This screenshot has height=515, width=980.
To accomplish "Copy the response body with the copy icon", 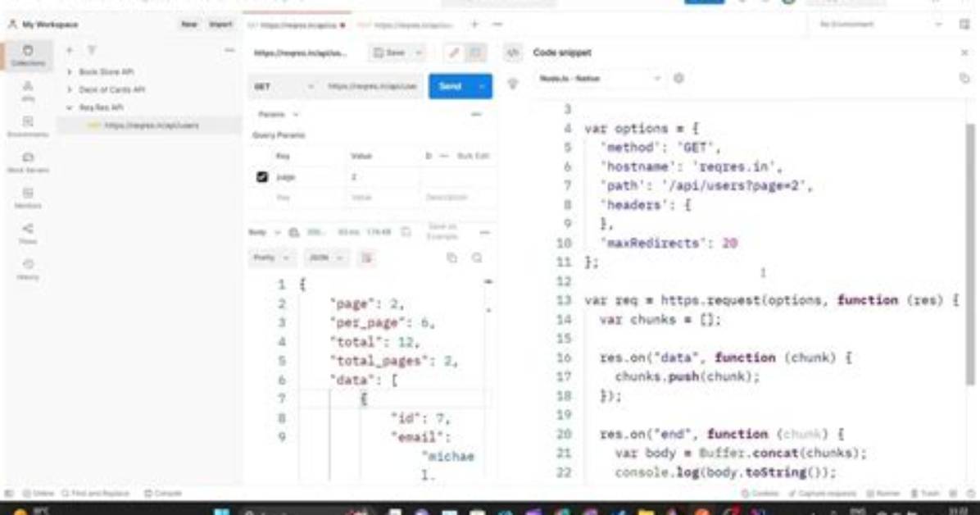I will 451,257.
